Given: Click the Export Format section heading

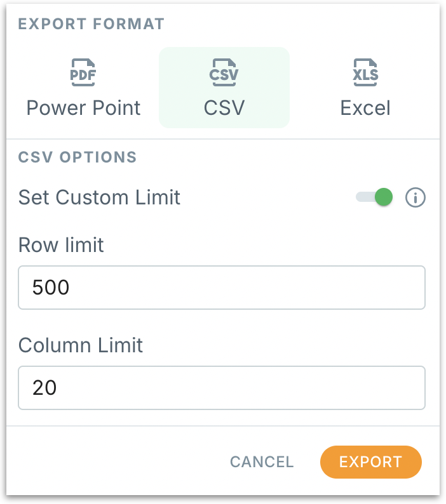Looking at the screenshot, I should (91, 24).
